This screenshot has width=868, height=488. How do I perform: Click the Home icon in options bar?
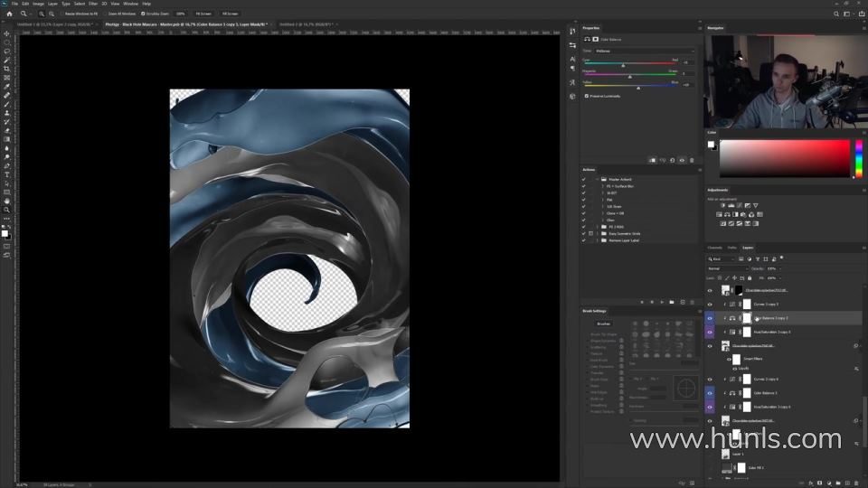[9, 14]
